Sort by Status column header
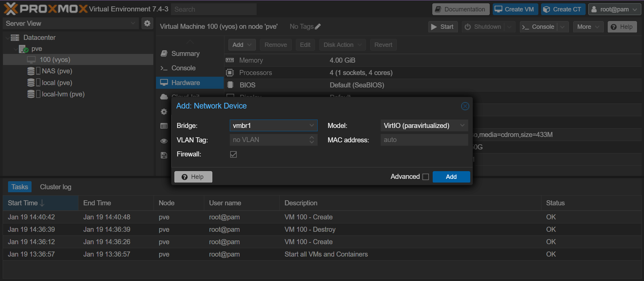Image resolution: width=644 pixels, height=281 pixels. [591, 203]
